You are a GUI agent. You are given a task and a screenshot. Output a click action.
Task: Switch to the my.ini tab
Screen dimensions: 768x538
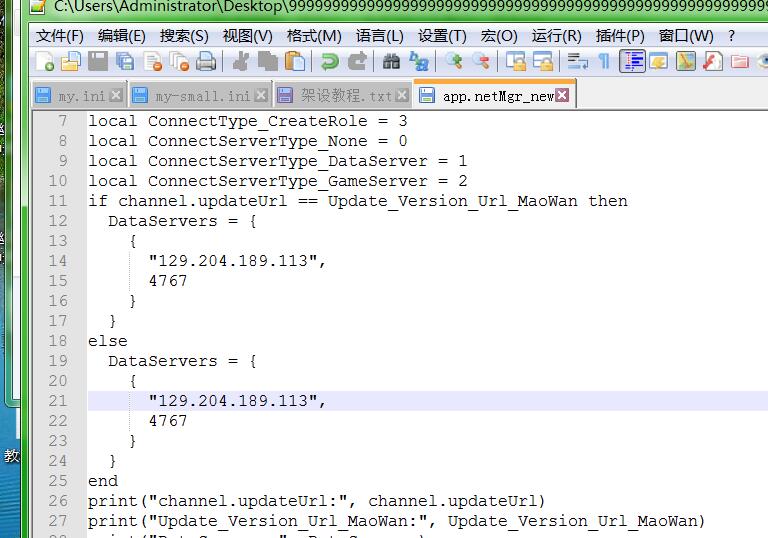tap(78, 95)
